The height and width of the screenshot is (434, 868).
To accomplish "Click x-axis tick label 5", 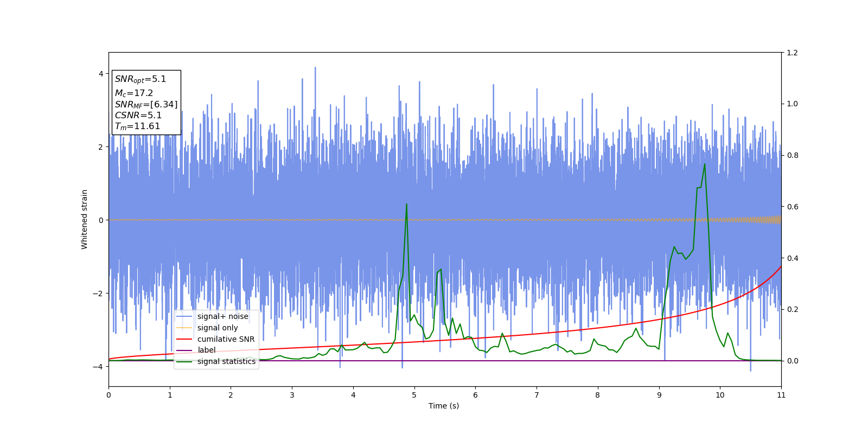I will coord(414,395).
